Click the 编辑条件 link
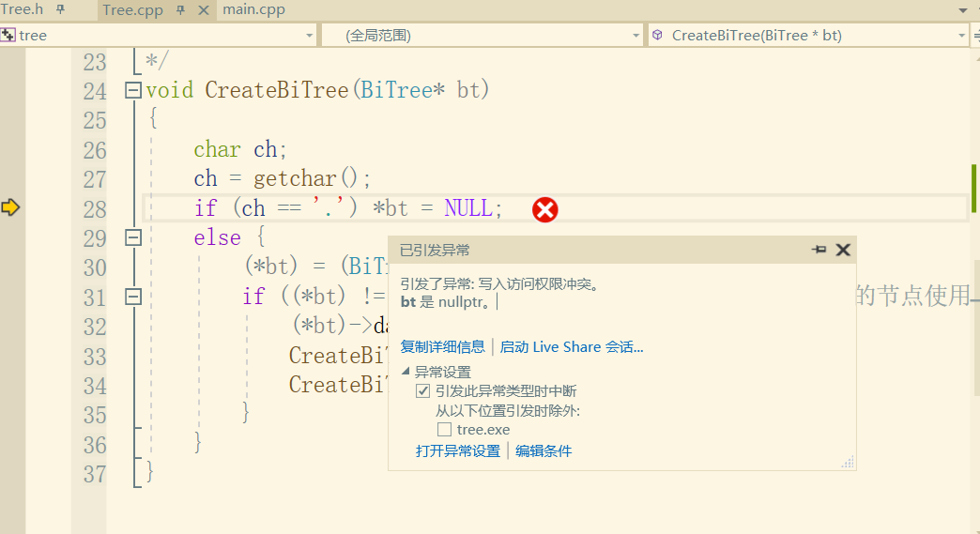 (x=544, y=450)
